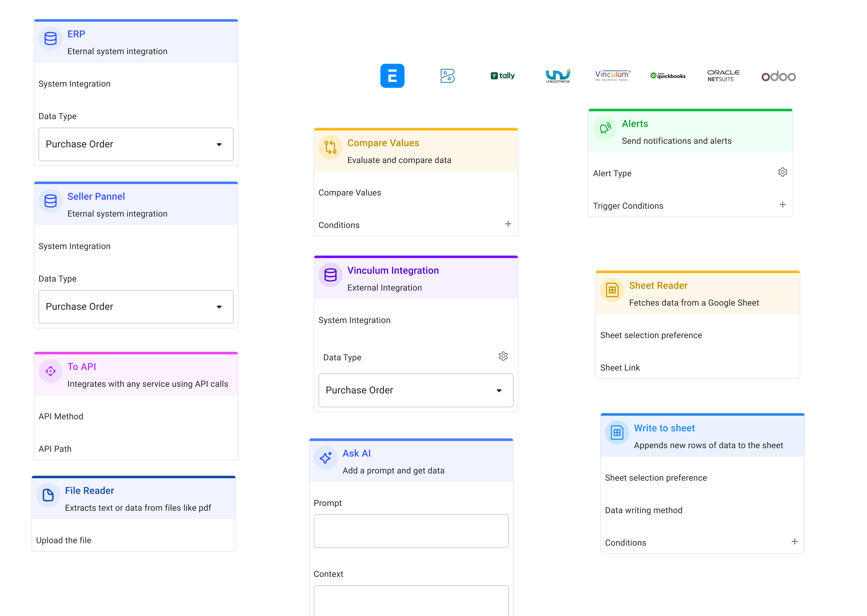The image size is (867, 616).
Task: Click the Vinculum logo in top row
Action: click(x=613, y=75)
